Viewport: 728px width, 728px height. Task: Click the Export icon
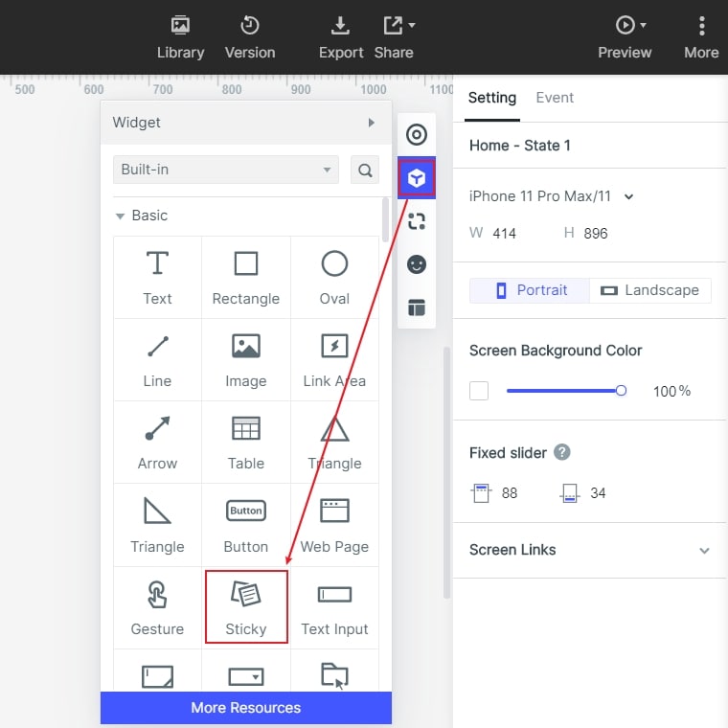click(340, 26)
